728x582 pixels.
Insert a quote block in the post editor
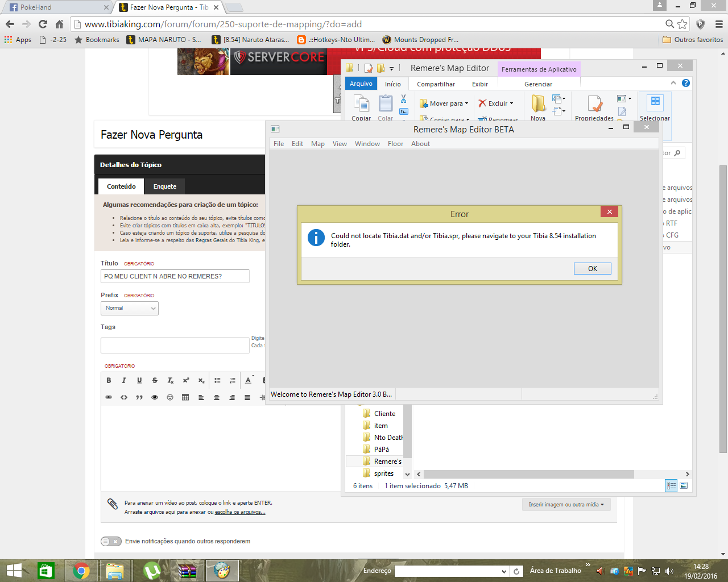point(139,397)
